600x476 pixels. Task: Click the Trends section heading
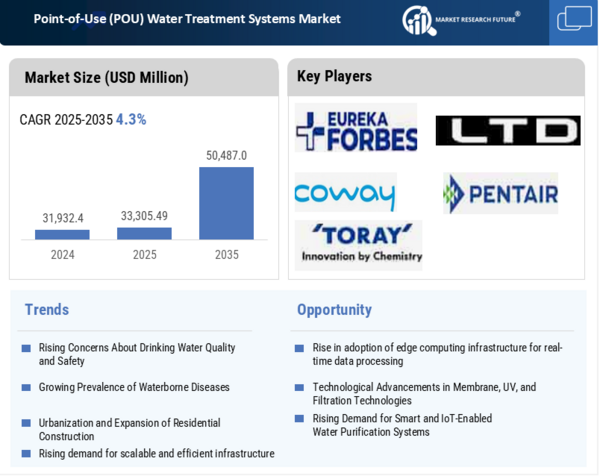(47, 310)
